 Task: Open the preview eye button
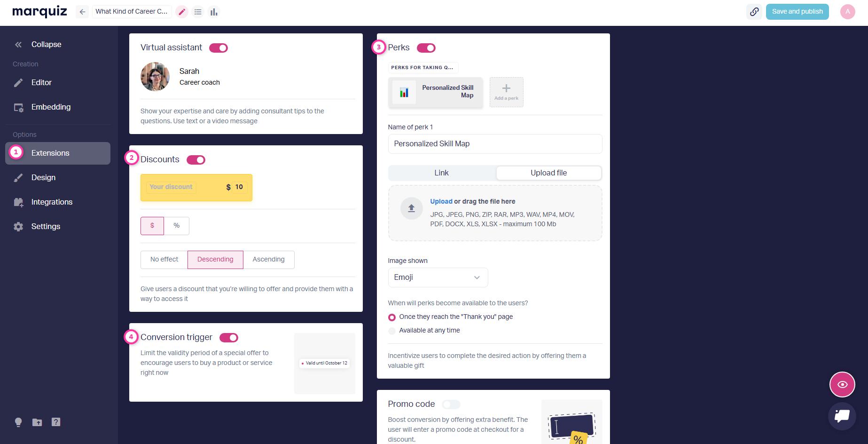click(x=842, y=384)
